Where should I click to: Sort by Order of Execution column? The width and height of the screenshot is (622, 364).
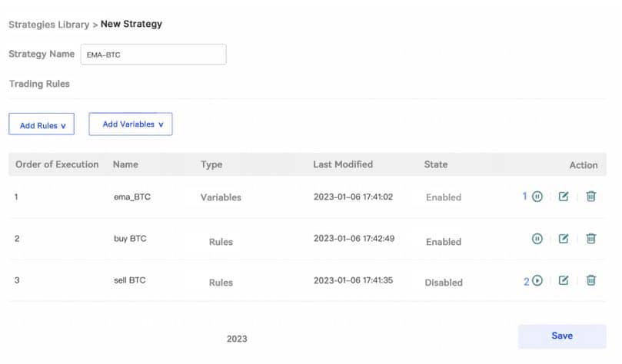point(57,164)
